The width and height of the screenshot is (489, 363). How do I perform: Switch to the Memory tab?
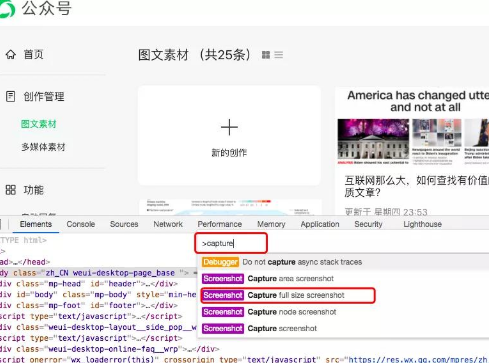[x=271, y=224]
